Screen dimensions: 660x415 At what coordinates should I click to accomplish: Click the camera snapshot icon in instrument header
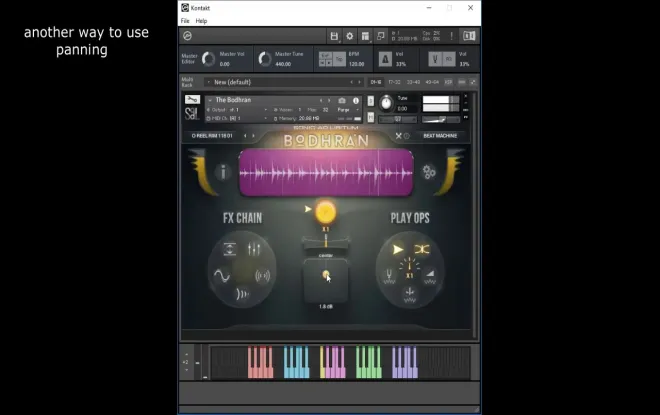[x=342, y=100]
